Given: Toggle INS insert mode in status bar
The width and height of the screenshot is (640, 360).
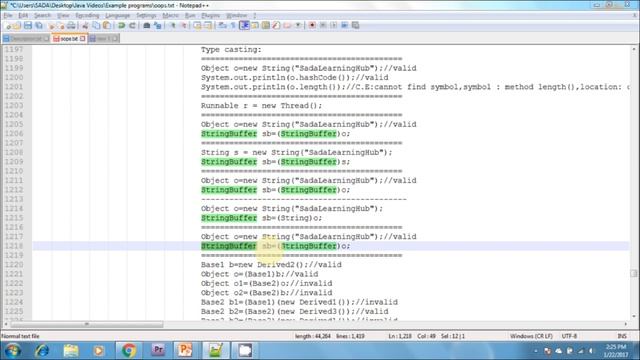Looking at the screenshot, I should (622, 336).
